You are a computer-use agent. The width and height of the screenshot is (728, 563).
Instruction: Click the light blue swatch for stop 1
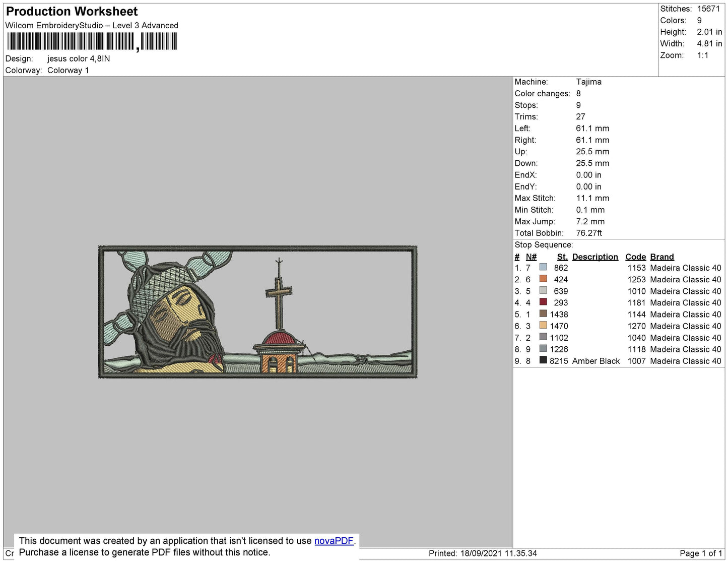point(543,267)
